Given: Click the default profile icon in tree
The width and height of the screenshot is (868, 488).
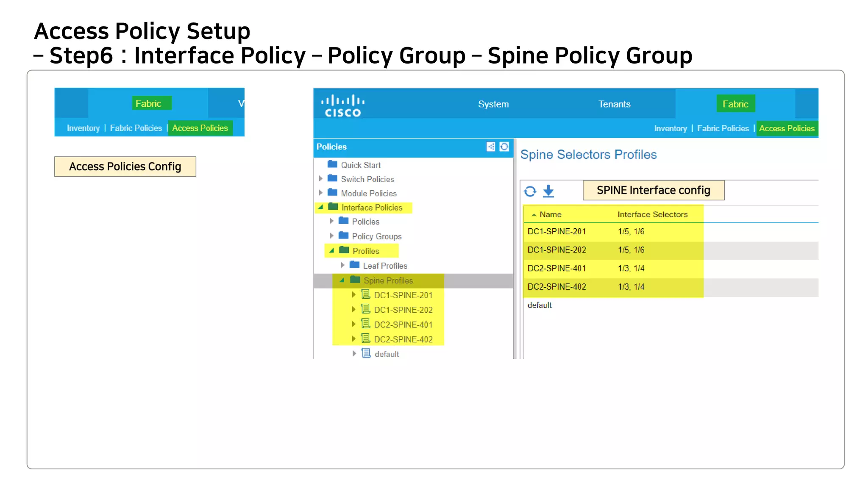Looking at the screenshot, I should point(366,353).
